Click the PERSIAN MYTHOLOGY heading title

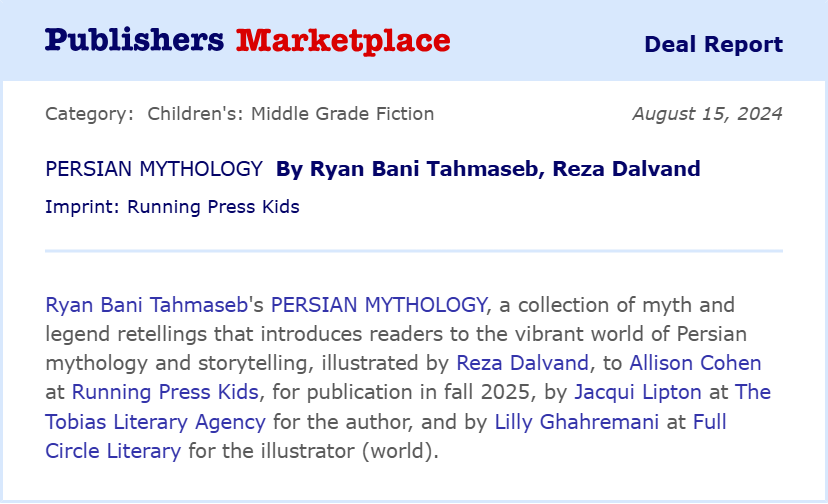coord(154,169)
